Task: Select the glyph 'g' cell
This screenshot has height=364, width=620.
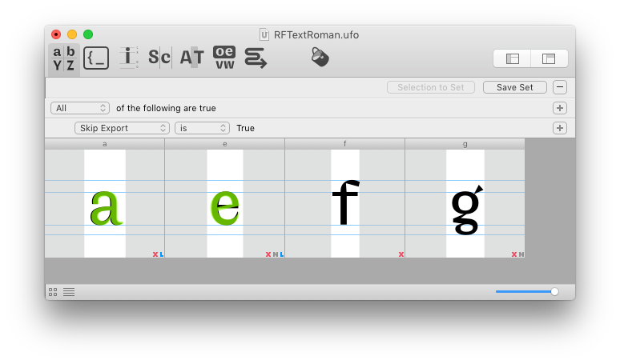Action: click(x=465, y=204)
